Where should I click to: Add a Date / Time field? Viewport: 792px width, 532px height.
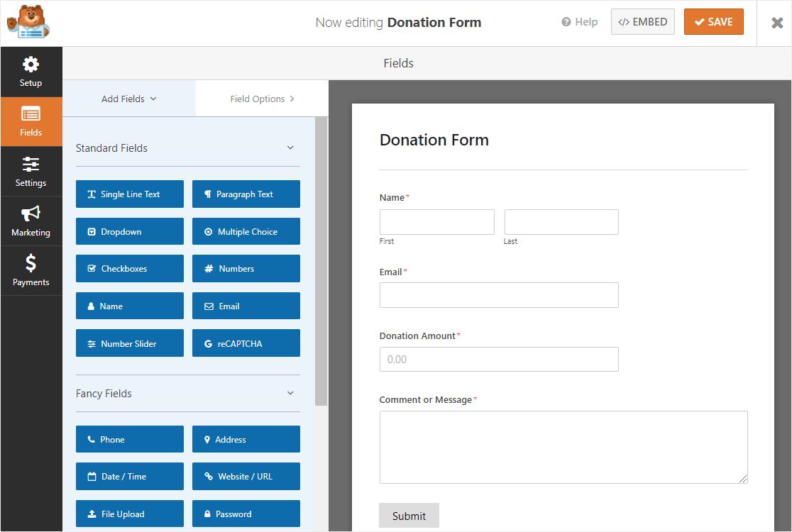(x=130, y=477)
